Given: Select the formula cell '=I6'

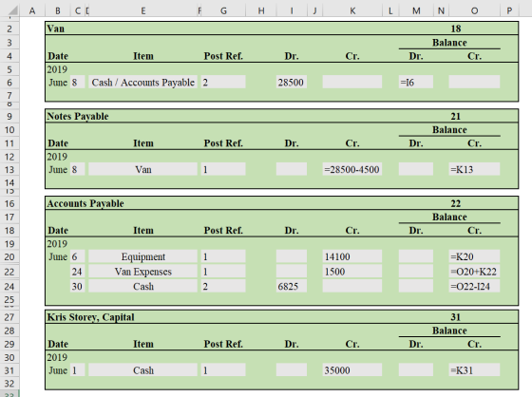Looking at the screenshot, I should point(416,82).
